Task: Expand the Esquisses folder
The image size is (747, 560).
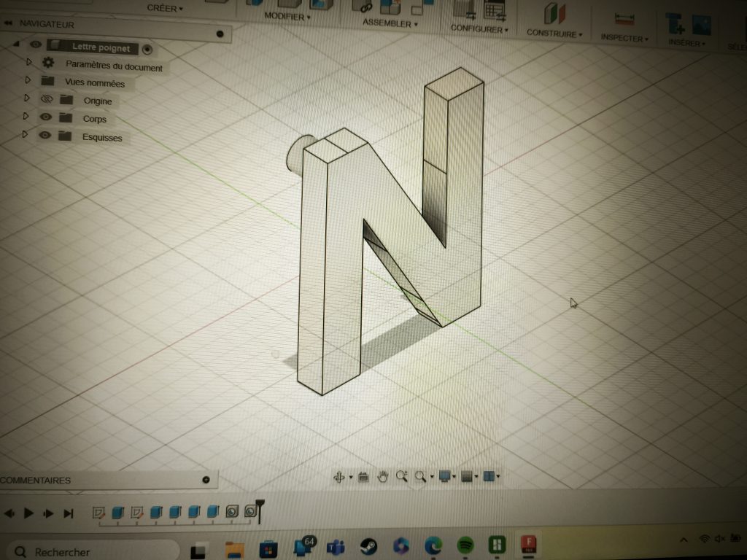Action: (x=25, y=134)
